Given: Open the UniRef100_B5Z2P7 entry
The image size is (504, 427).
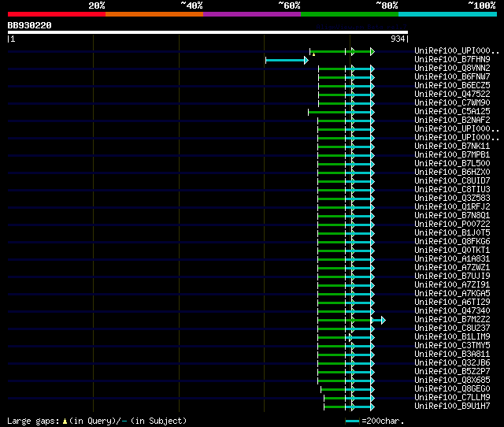Looking at the screenshot, I should pyautogui.click(x=452, y=372).
